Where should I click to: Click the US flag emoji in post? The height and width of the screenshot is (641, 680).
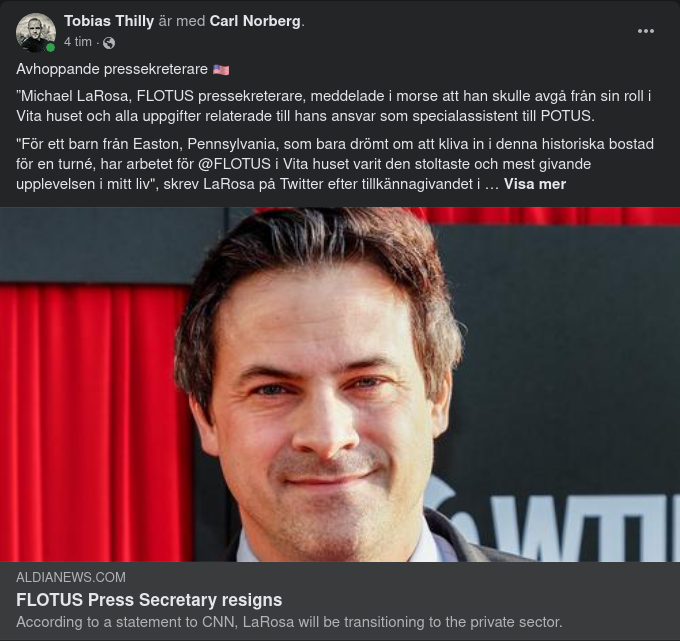click(221, 69)
